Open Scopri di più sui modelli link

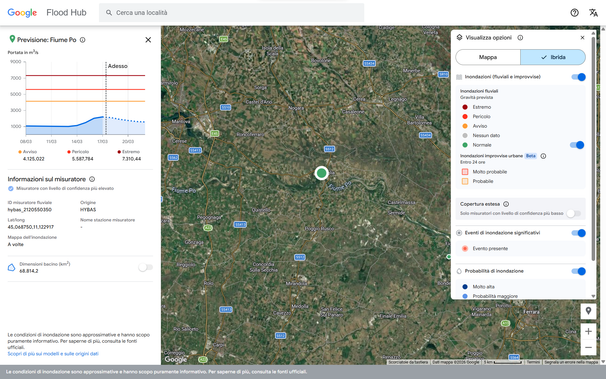[53, 354]
